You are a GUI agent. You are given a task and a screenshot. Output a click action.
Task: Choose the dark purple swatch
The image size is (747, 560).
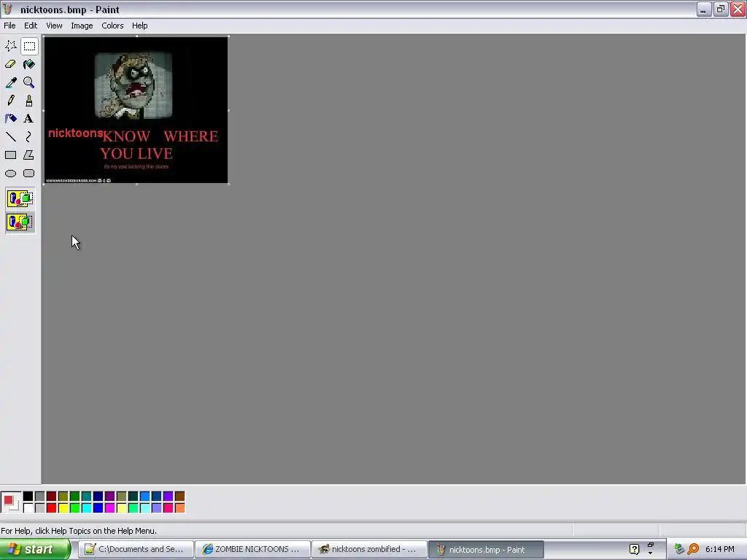(109, 497)
